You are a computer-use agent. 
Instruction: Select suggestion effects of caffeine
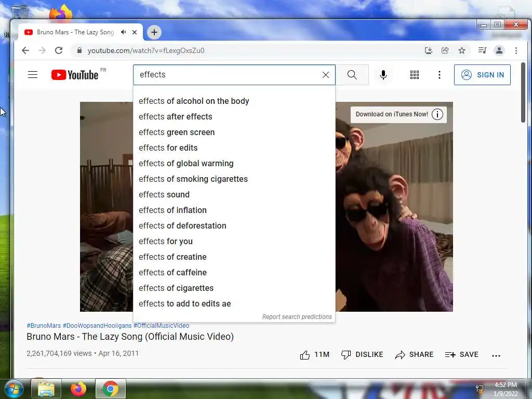tap(234, 273)
